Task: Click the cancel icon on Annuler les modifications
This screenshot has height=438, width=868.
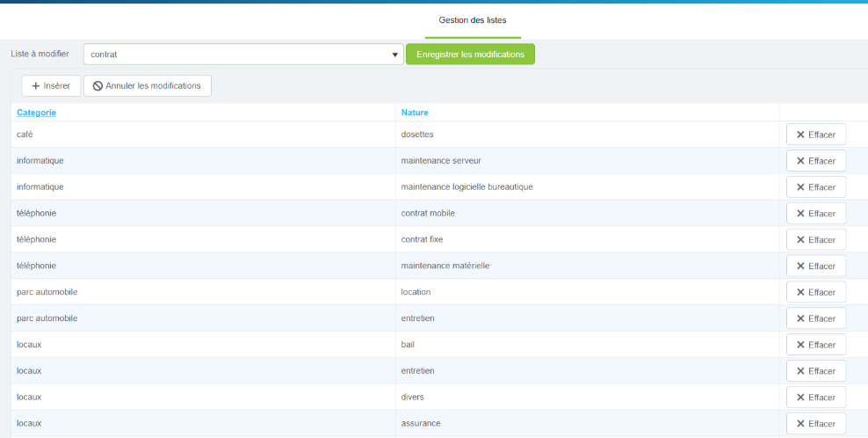Action: point(98,86)
